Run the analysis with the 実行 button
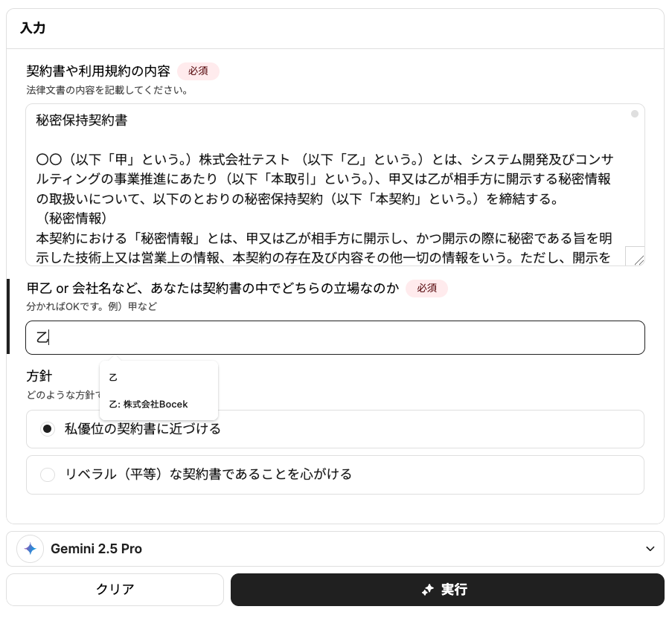Image resolution: width=672 pixels, height=618 pixels. 447,590
